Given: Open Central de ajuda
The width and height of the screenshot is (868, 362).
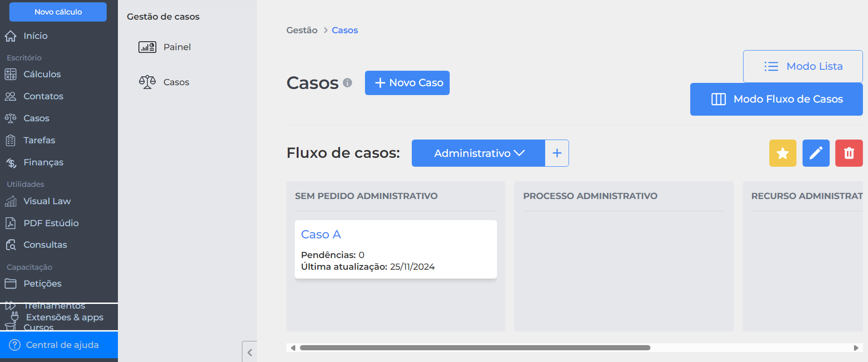Looking at the screenshot, I should pyautogui.click(x=59, y=345).
